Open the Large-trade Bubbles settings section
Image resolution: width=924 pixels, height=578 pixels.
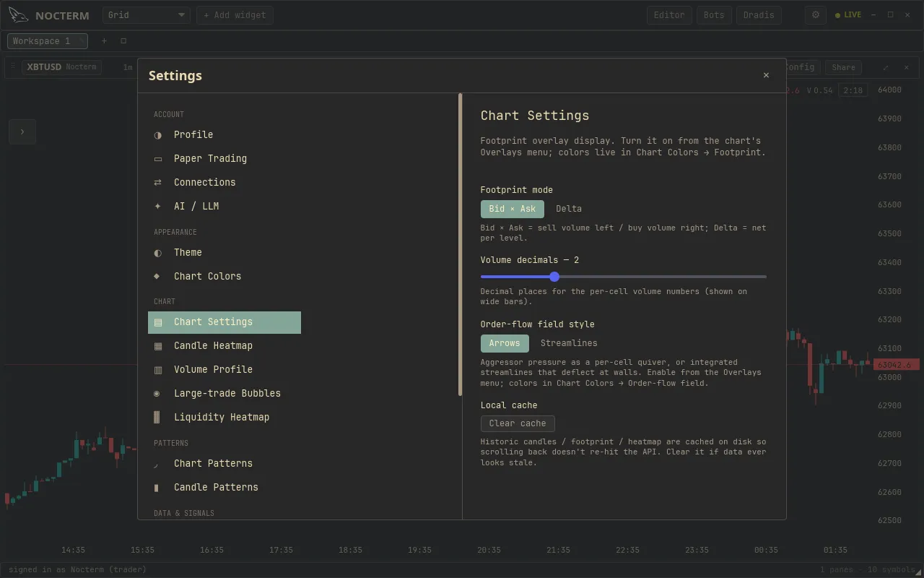tap(225, 394)
